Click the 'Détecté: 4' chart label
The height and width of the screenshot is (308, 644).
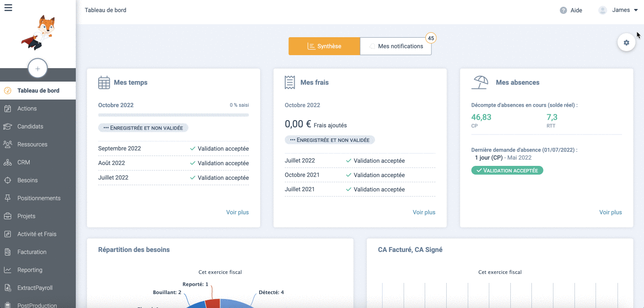tap(271, 292)
